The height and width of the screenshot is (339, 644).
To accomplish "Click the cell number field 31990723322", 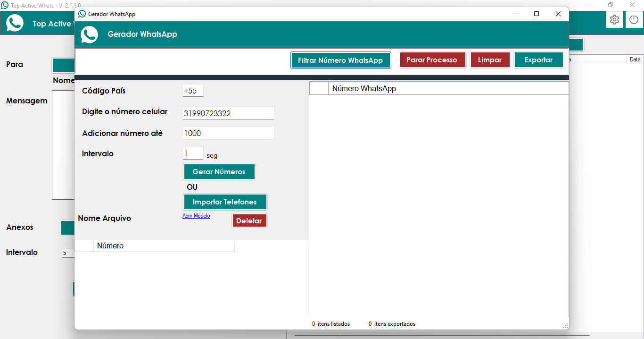I will (x=228, y=113).
